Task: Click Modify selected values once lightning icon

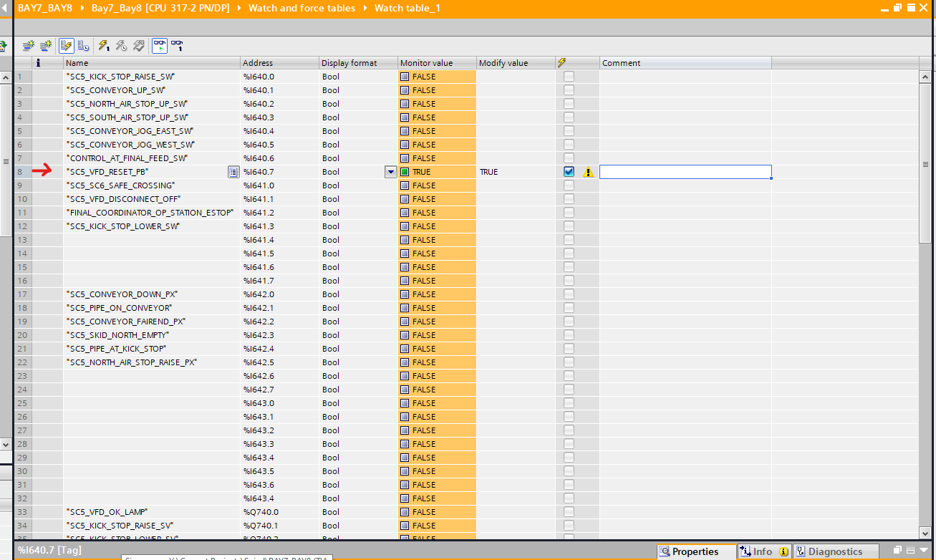Action: pos(104,46)
